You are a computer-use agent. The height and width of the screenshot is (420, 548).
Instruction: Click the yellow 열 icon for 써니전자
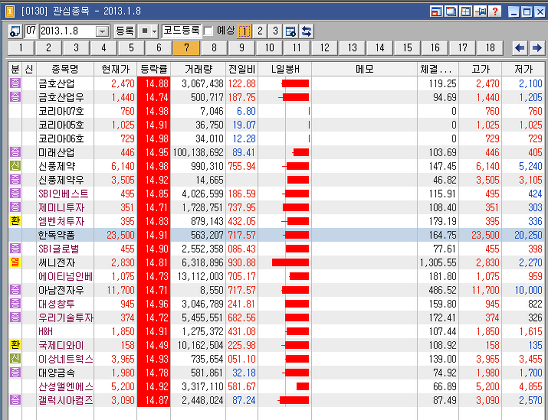coord(15,262)
